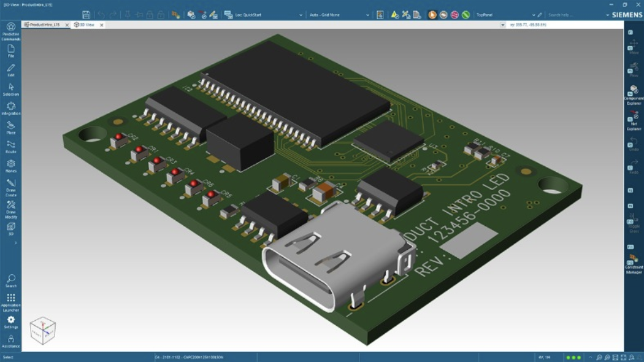Open Settings from the left sidebar

click(x=11, y=322)
